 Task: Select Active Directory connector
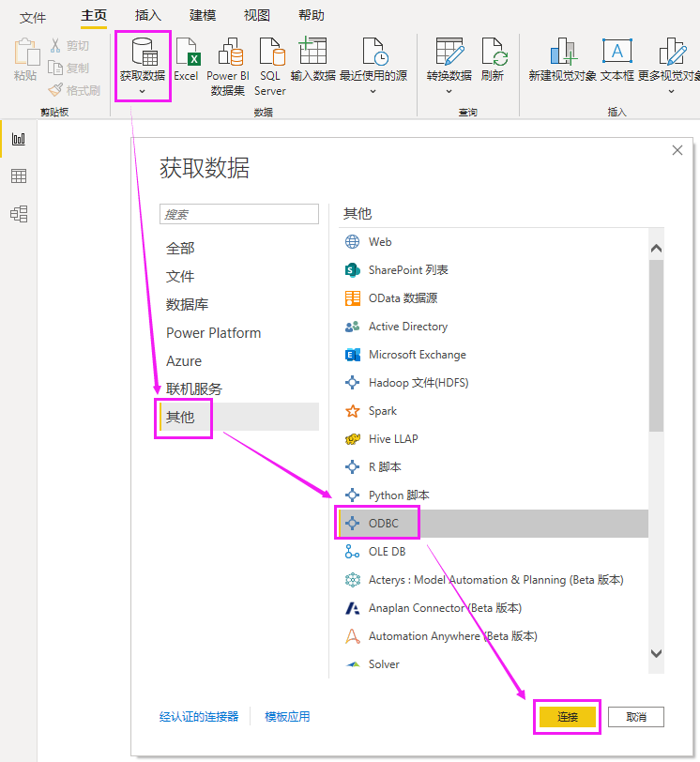pyautogui.click(x=494, y=327)
